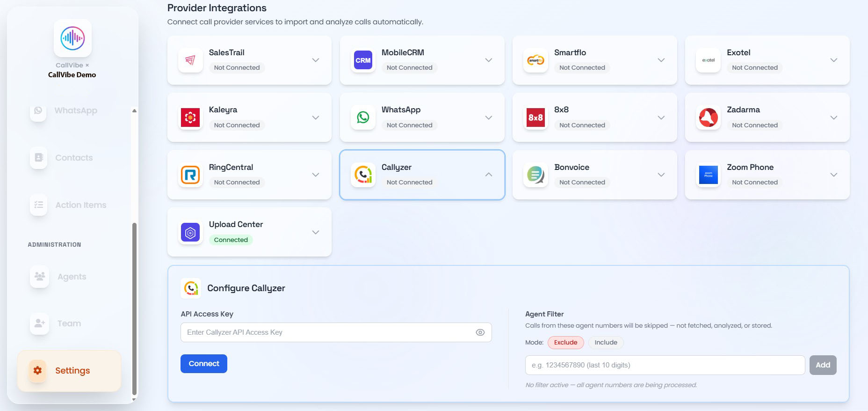Click the Upload Center Connected badge

tap(231, 240)
